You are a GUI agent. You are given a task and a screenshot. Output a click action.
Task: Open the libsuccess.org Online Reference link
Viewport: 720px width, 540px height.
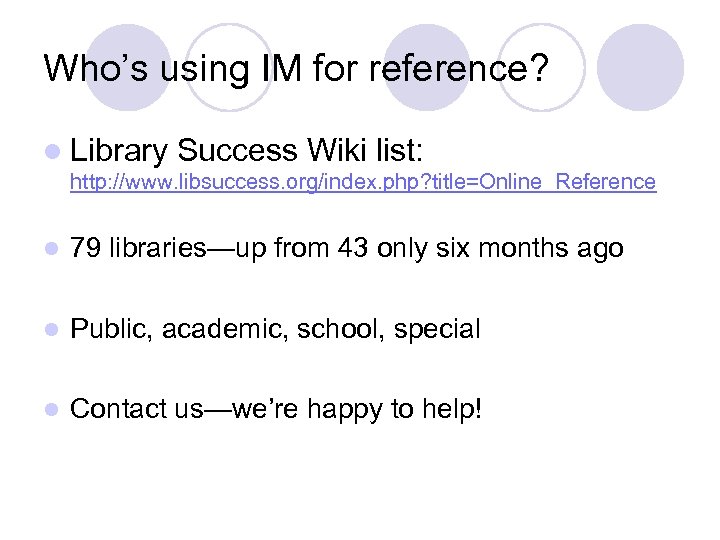[x=362, y=182]
